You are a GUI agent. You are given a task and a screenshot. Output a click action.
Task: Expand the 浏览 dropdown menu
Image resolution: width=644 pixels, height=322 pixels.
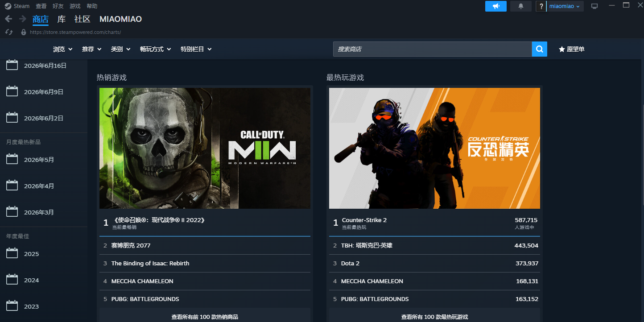point(62,49)
